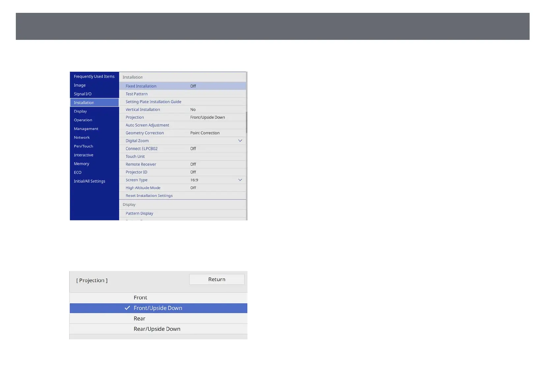555x392 pixels.
Task: Click the 16:9 Screen Type value
Action: click(194, 180)
